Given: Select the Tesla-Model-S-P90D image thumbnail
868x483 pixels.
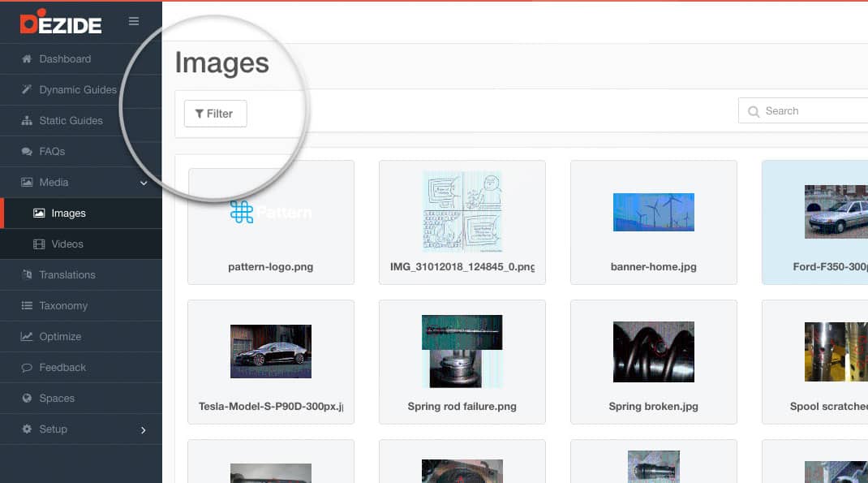Looking at the screenshot, I should click(271, 351).
